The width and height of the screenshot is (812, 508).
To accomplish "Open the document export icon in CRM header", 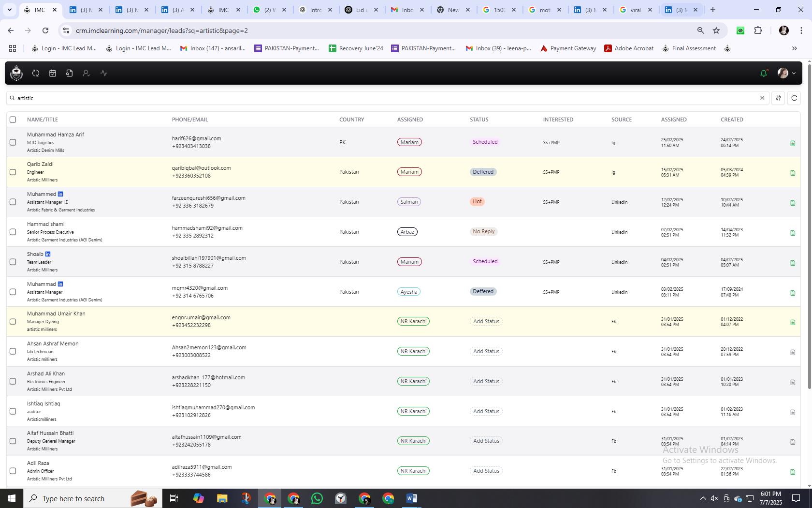I will point(70,73).
